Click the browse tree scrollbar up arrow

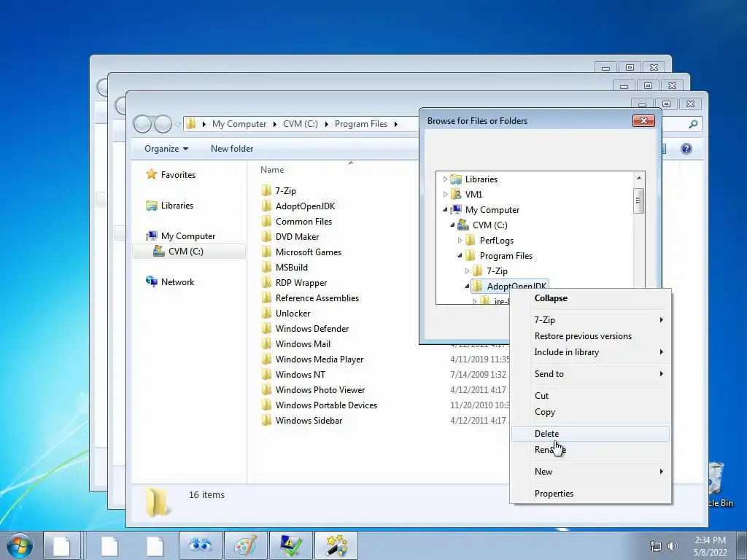click(639, 178)
